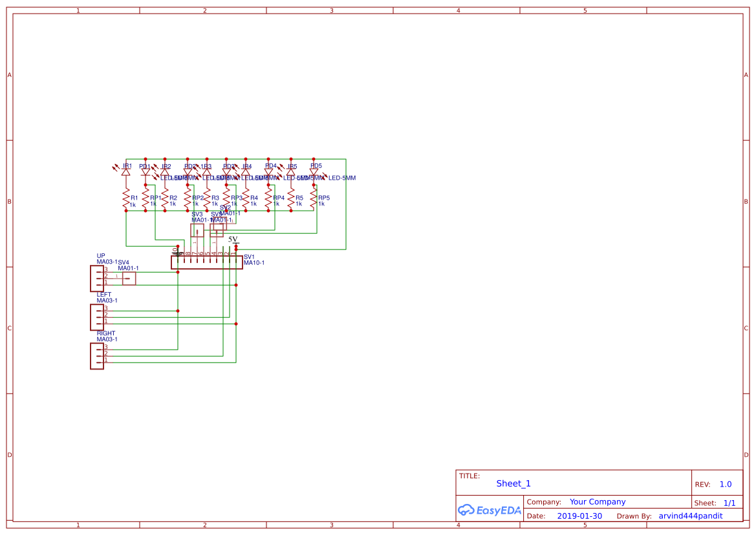Click the LEFT MA03-1 connector
The width and height of the screenshot is (756, 535).
coord(97,317)
